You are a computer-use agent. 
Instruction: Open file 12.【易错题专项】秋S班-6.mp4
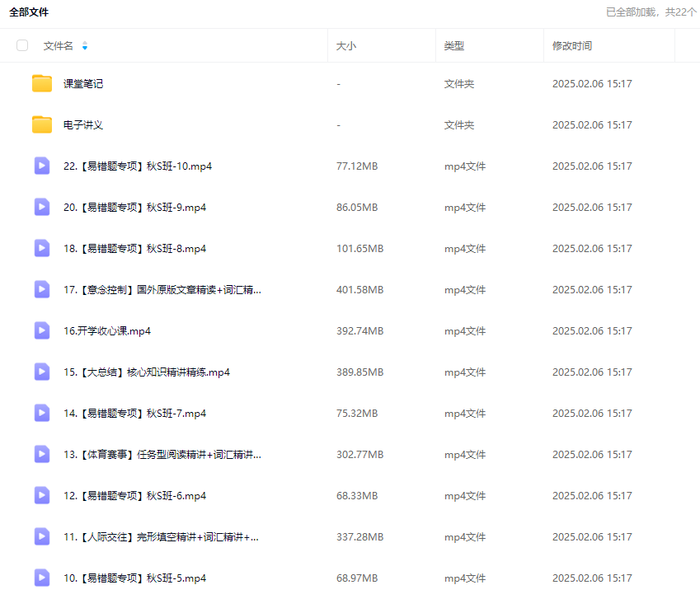click(x=134, y=496)
